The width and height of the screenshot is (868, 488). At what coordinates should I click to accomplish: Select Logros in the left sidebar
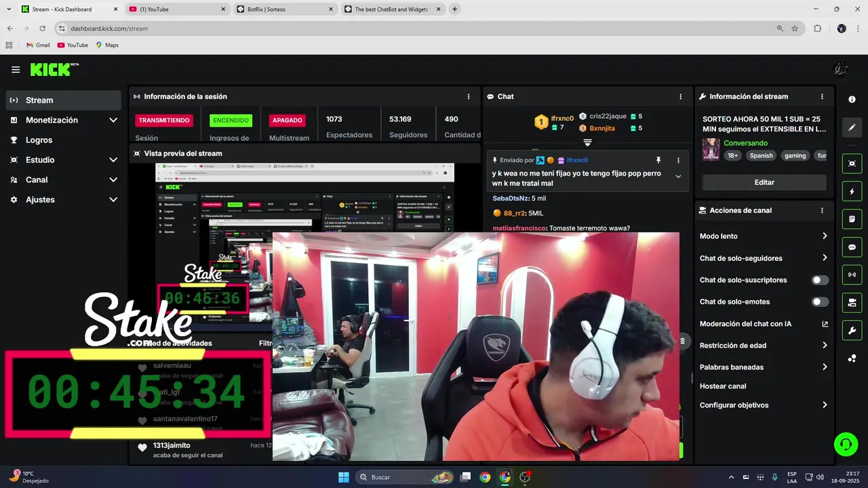63,140
